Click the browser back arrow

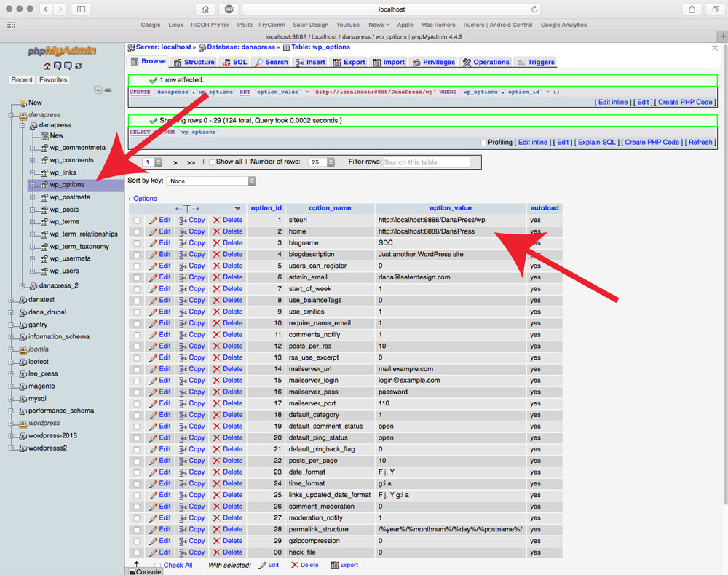point(46,9)
